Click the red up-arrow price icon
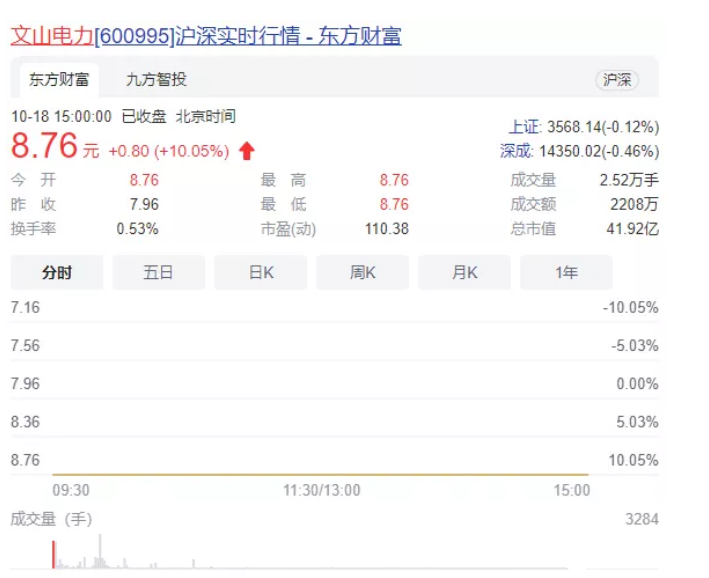 [x=247, y=151]
